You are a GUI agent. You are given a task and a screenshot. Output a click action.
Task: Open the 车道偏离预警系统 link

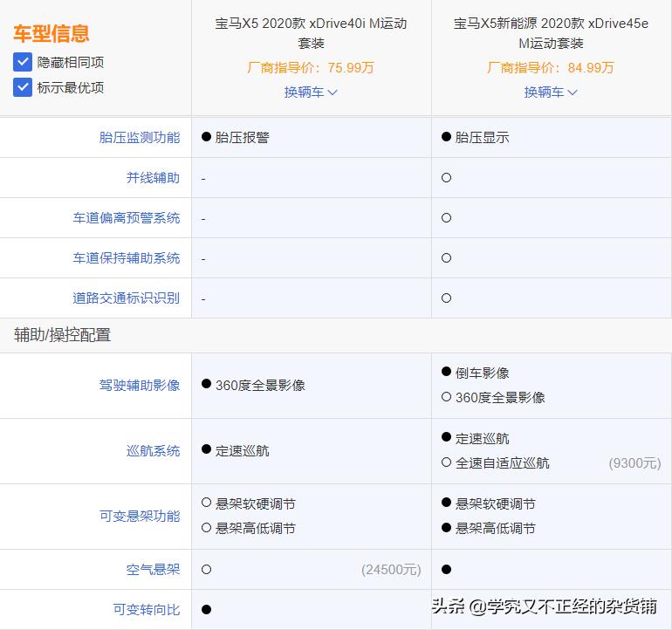(127, 218)
